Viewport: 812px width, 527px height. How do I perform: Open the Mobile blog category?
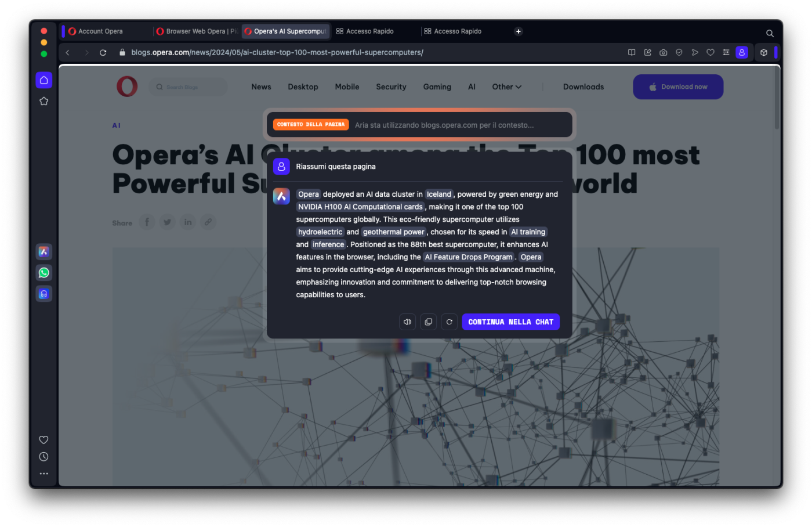pyautogui.click(x=347, y=86)
